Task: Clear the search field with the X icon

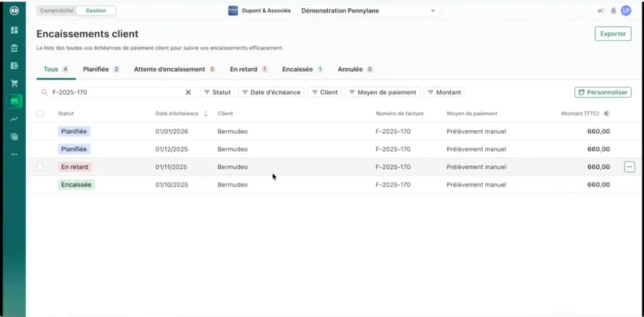Action: (188, 92)
